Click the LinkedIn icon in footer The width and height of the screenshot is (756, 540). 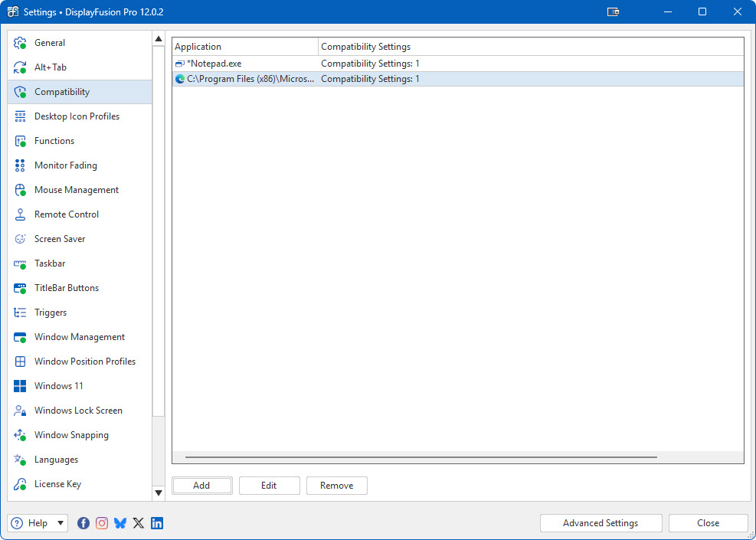pyautogui.click(x=157, y=523)
